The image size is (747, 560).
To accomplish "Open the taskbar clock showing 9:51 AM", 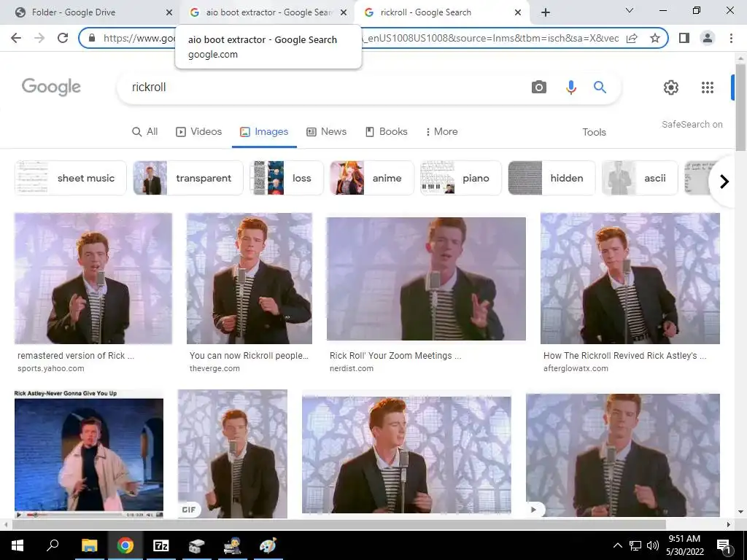I will pyautogui.click(x=684, y=545).
